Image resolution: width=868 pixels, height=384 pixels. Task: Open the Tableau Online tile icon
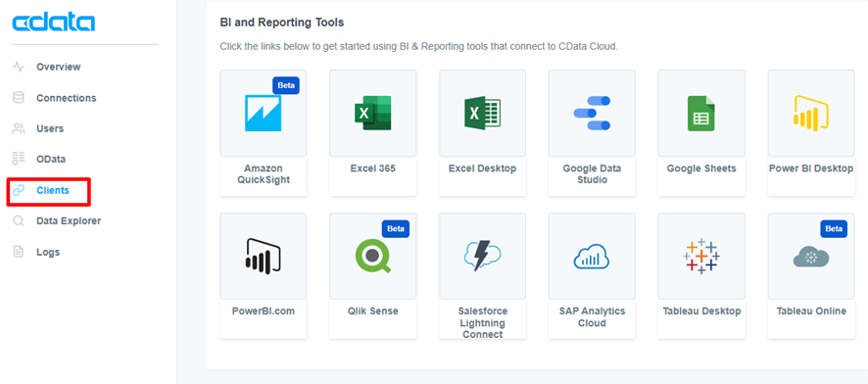point(811,258)
